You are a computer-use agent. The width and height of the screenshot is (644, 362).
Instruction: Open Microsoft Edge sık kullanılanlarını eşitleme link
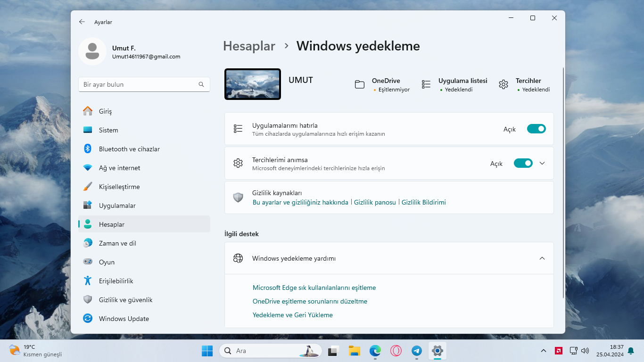(x=314, y=288)
